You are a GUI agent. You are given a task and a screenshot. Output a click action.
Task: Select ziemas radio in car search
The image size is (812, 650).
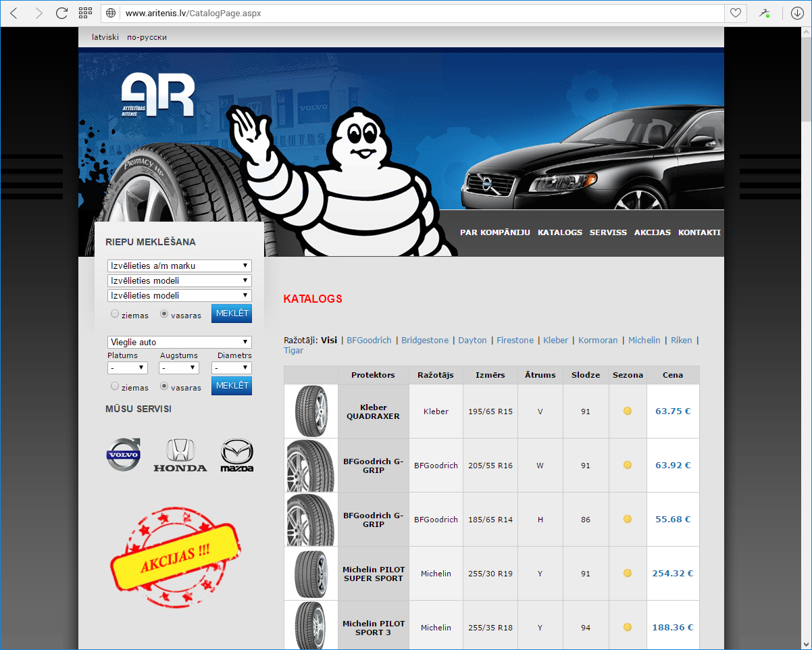point(115,314)
